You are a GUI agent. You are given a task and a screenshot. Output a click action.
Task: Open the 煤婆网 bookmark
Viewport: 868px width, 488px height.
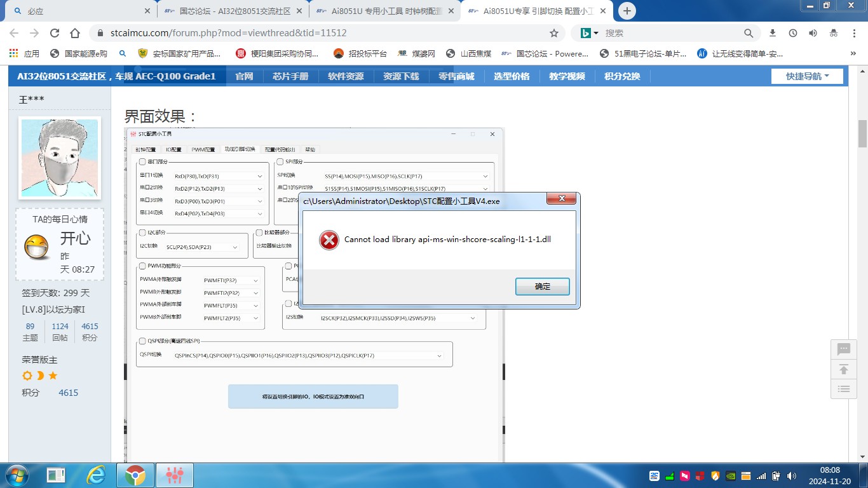click(416, 53)
